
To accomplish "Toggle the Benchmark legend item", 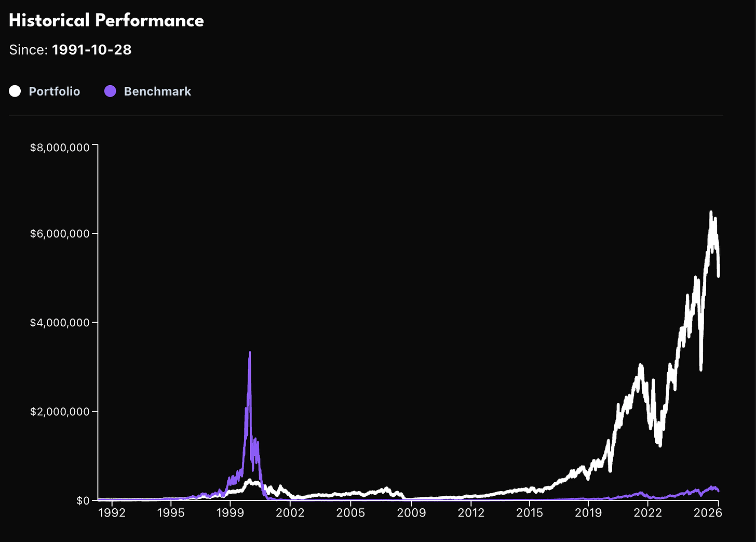I will coord(147,91).
